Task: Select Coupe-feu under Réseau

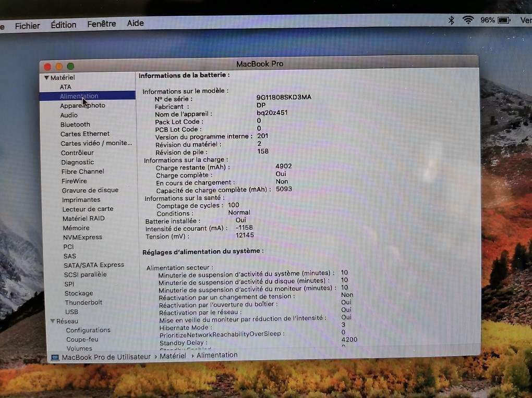Action: coord(82,339)
